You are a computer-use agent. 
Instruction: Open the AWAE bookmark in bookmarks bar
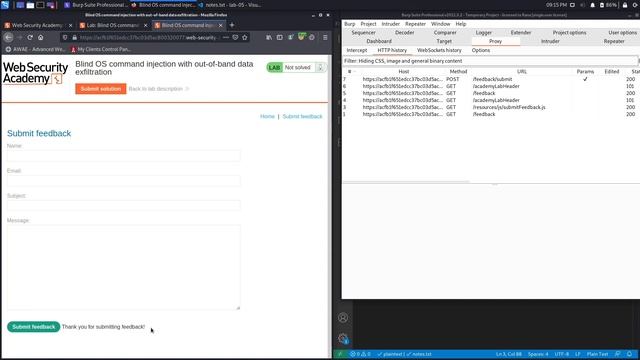[x=36, y=49]
